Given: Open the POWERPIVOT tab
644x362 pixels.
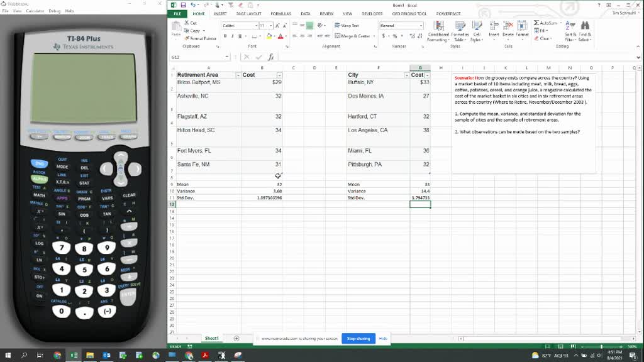Looking at the screenshot, I should click(448, 14).
